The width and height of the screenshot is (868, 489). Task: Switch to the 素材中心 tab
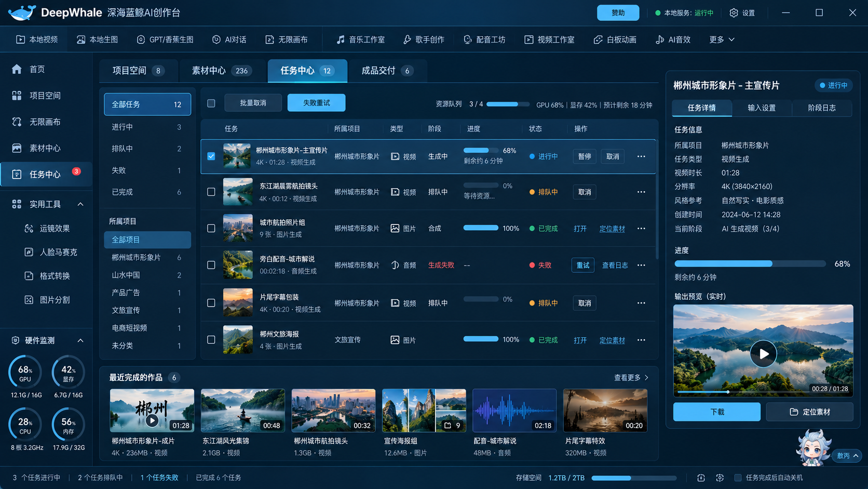[222, 71]
